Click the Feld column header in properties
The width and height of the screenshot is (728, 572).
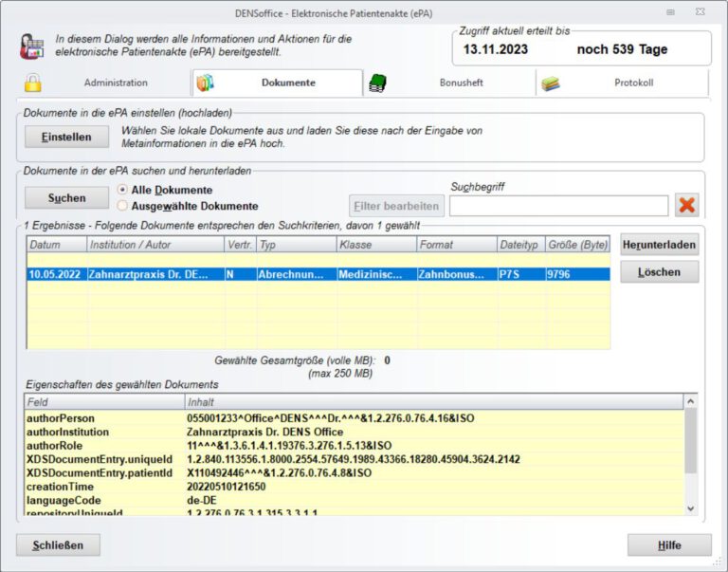[104, 402]
